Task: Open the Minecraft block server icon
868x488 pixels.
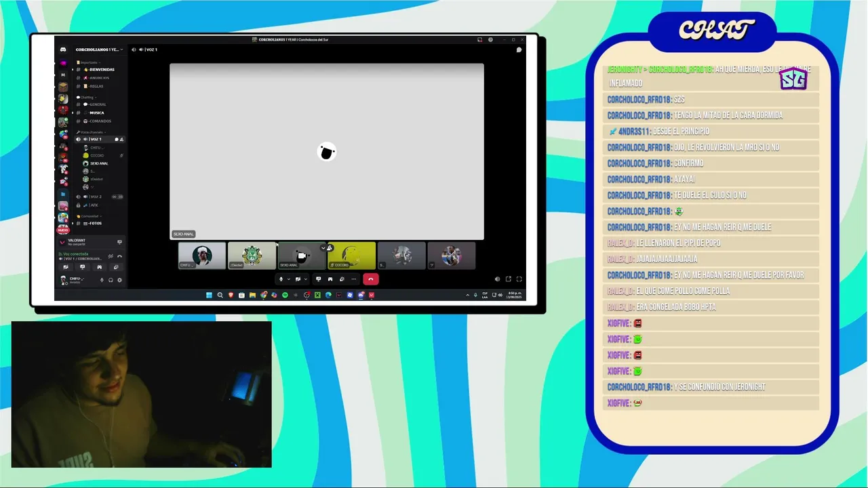Action: pos(63,86)
